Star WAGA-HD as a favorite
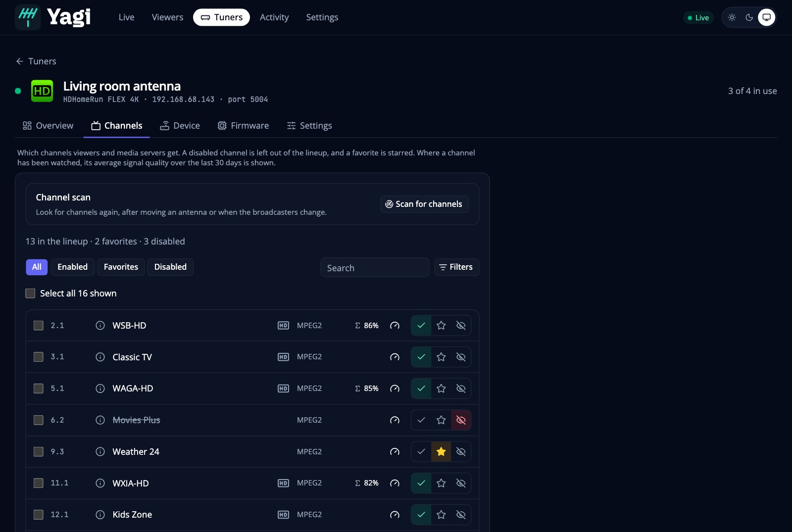This screenshot has width=792, height=532. (x=441, y=388)
